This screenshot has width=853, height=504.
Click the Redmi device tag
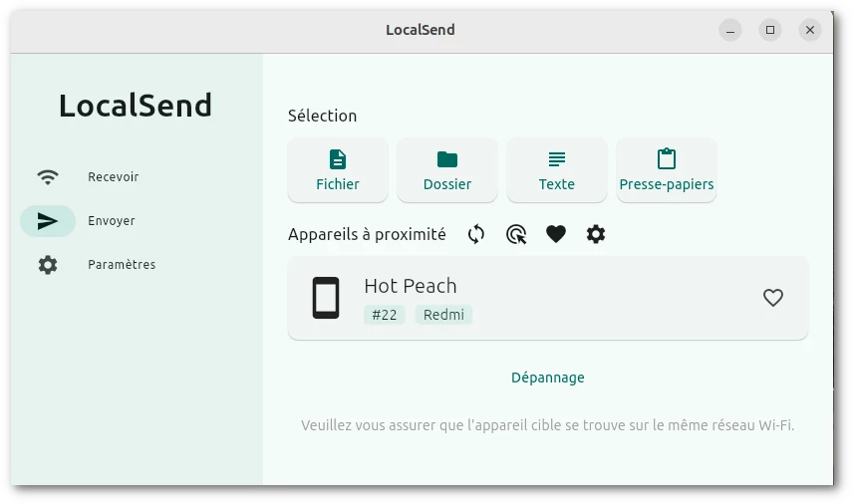443,315
